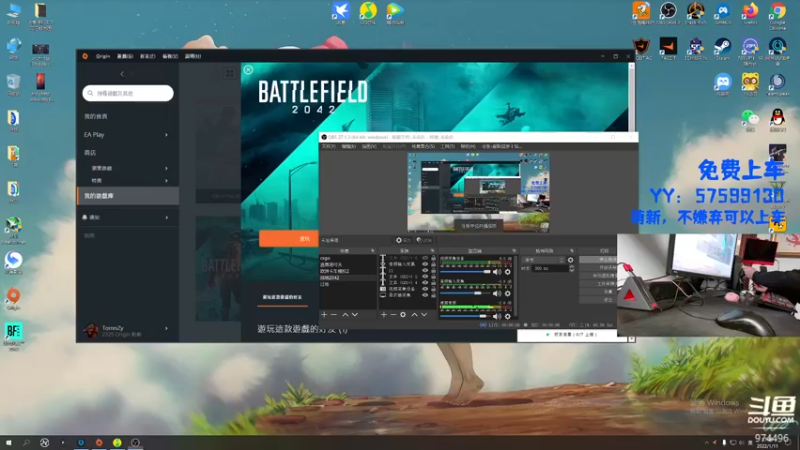The image size is (800, 450).
Task: Select the highlighted game library item in Origin sidebar
Action: 128,196
